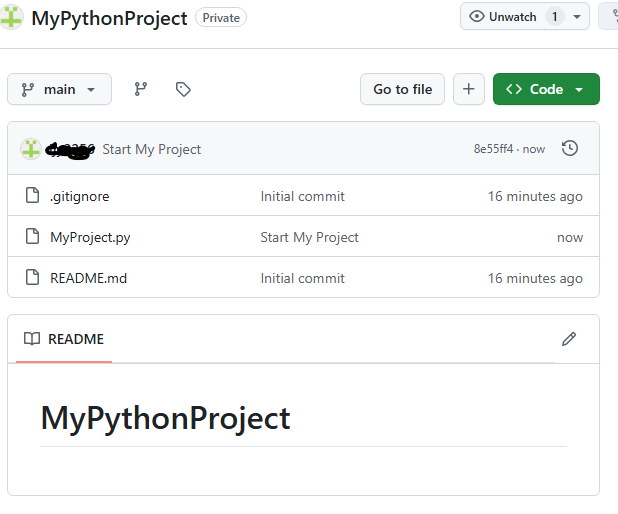Open the branches icon next to main
The height and width of the screenshot is (514, 618).
click(x=141, y=89)
